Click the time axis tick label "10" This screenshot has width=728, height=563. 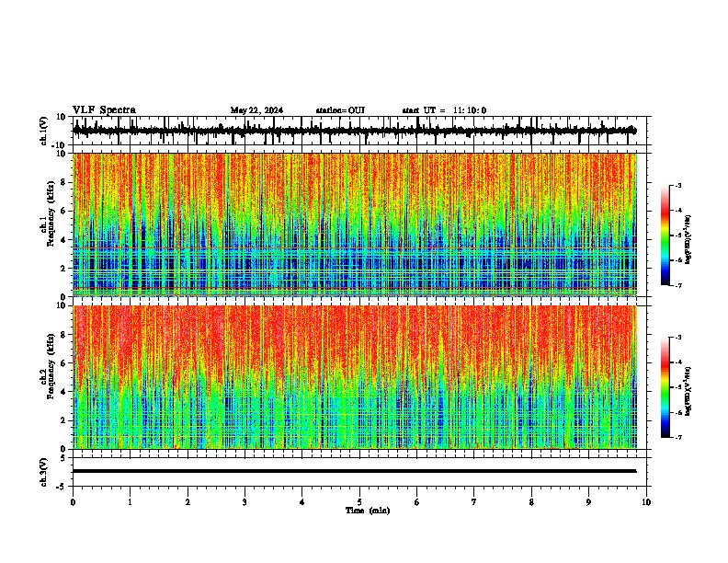coord(646,502)
